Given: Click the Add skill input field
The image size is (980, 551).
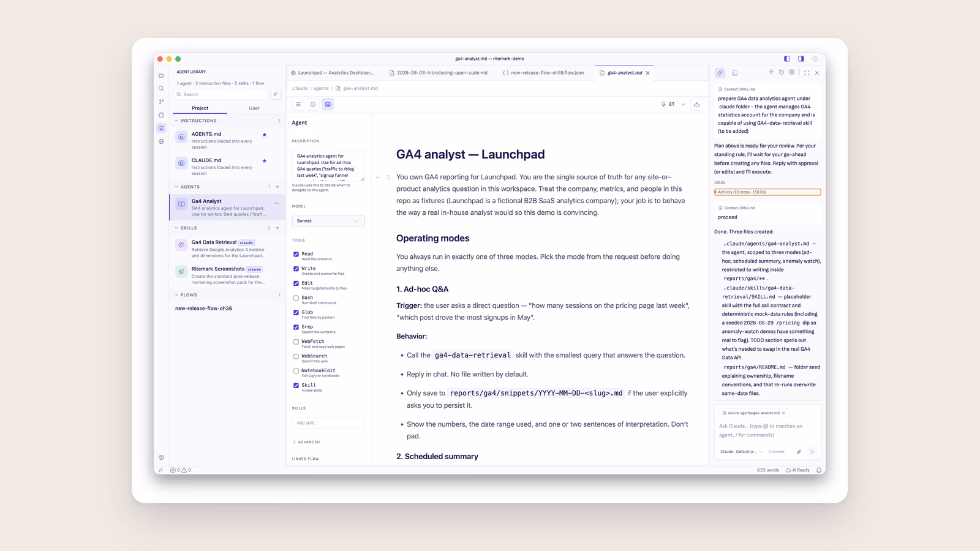Looking at the screenshot, I should tap(328, 423).
